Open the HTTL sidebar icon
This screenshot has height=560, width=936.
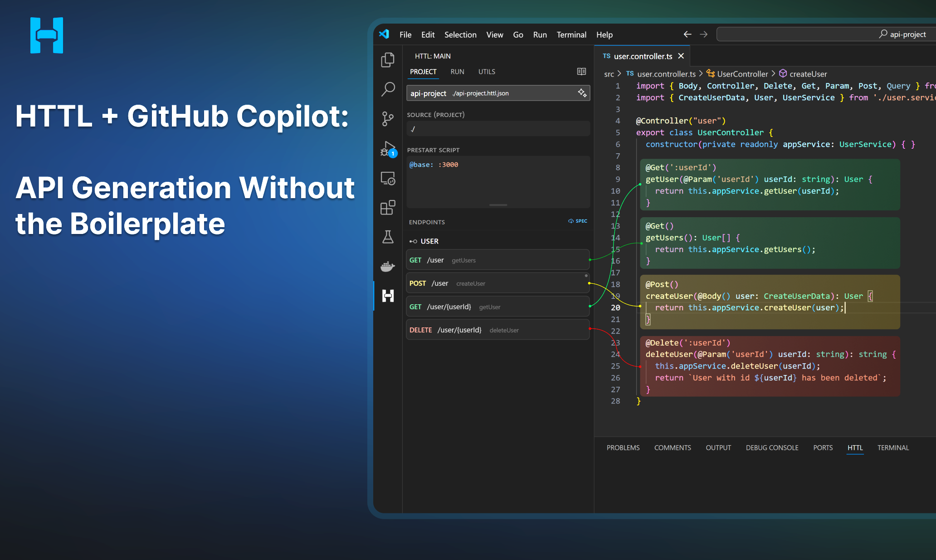388,296
